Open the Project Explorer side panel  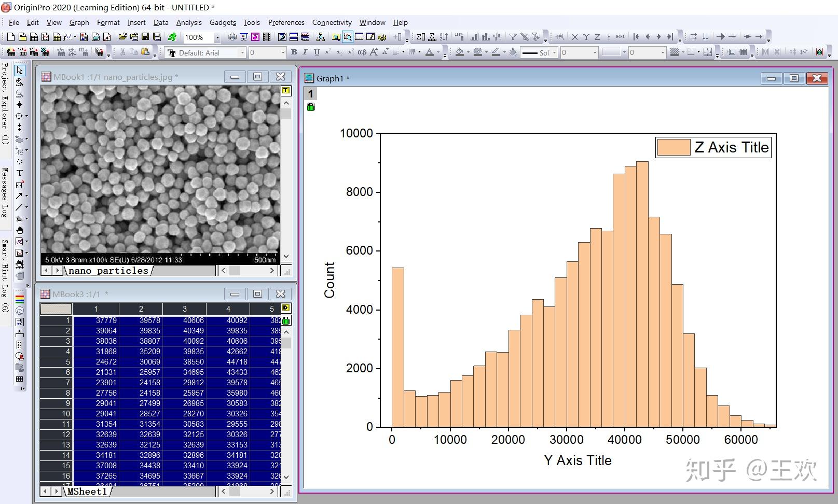[5, 103]
